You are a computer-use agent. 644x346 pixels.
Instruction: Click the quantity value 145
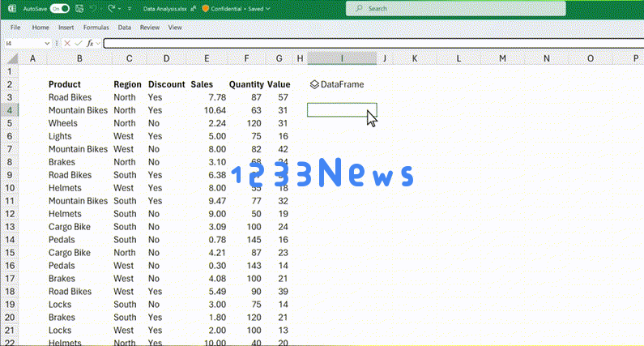click(x=254, y=240)
